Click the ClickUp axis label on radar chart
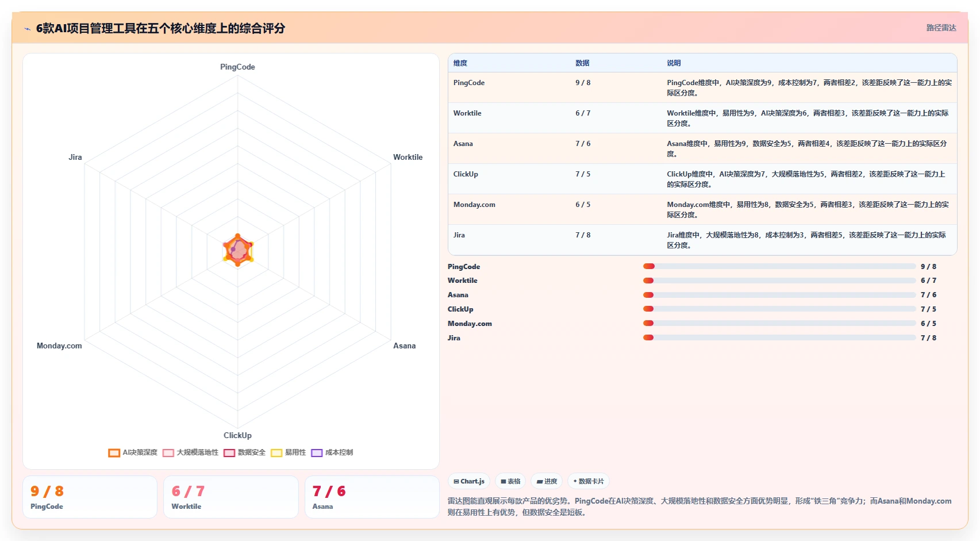The width and height of the screenshot is (980, 541). 237,435
